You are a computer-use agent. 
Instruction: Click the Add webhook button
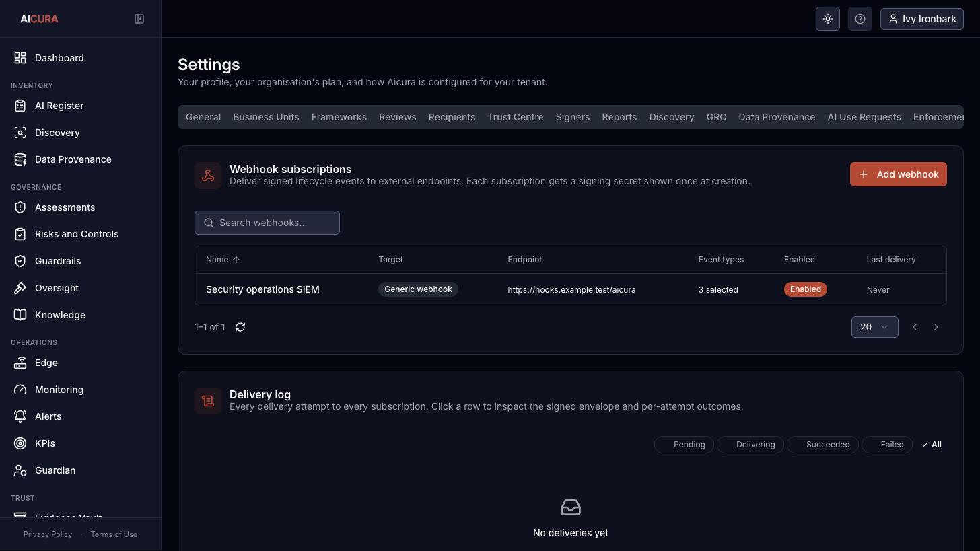tap(899, 174)
